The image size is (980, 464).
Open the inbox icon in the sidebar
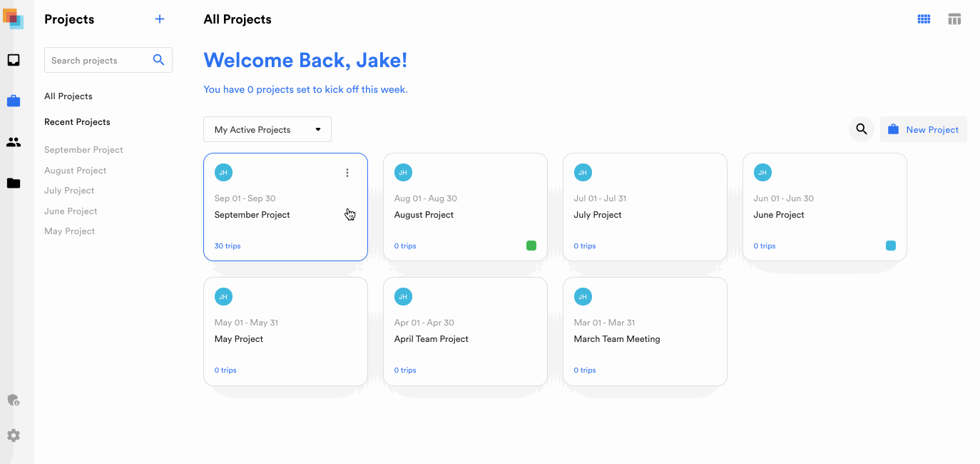tap(13, 59)
